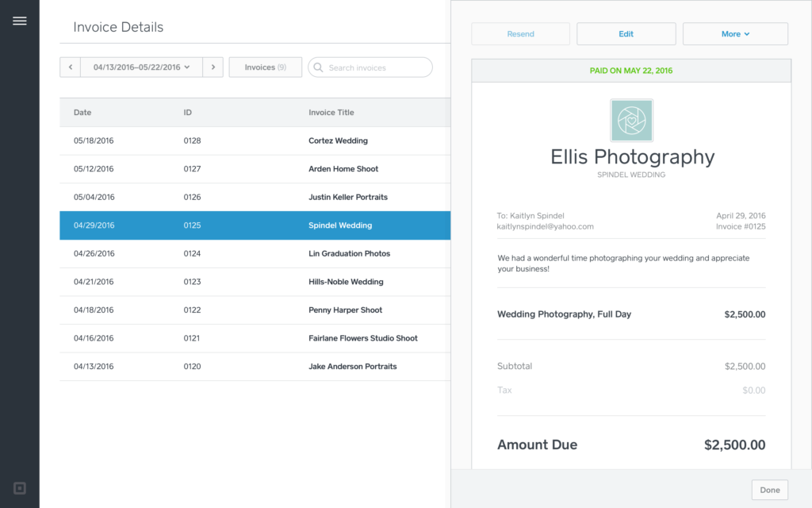Open the Invoices (9) filter
The height and width of the screenshot is (508, 812).
[x=265, y=67]
